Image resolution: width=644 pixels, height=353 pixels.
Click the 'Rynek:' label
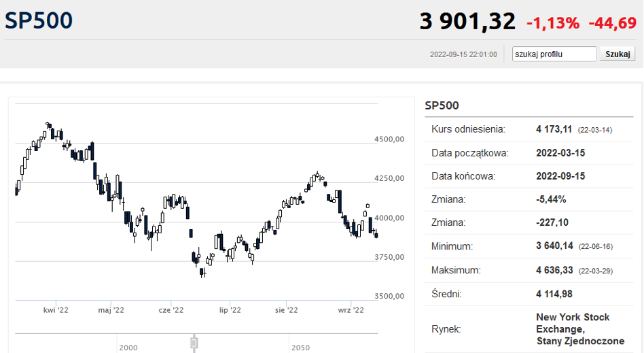click(446, 329)
